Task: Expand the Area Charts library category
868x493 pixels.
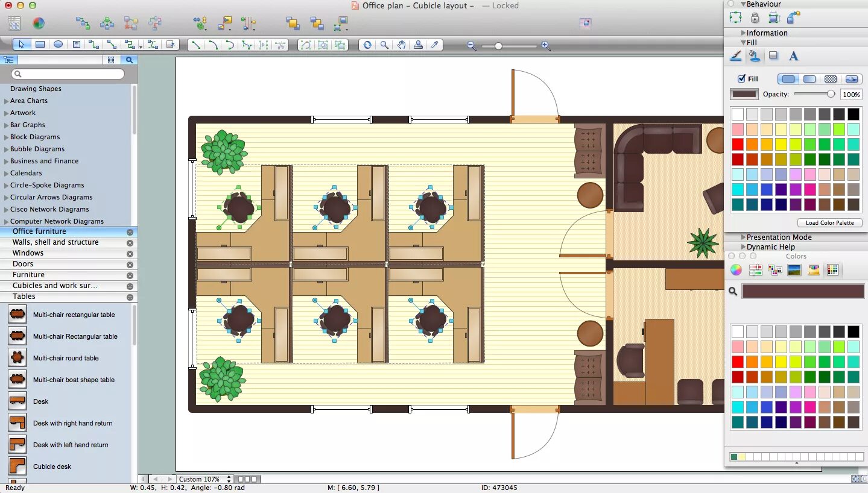Action: [7, 101]
